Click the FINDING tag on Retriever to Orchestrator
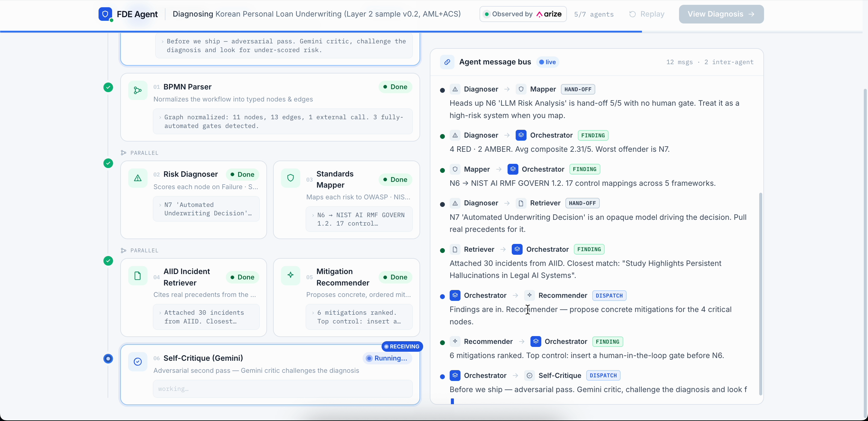This screenshot has height=421, width=868. 589,249
